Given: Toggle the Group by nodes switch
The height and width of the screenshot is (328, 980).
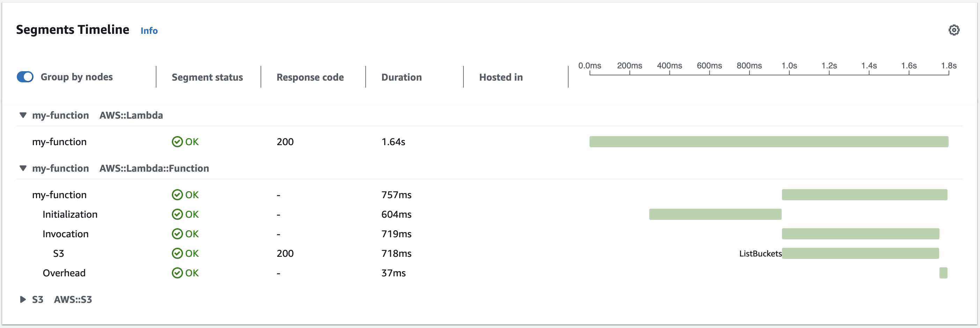Looking at the screenshot, I should coord(25,77).
